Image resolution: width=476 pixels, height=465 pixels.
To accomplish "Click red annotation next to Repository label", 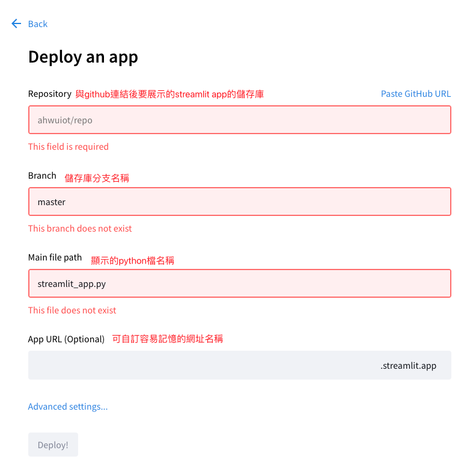I will point(169,94).
